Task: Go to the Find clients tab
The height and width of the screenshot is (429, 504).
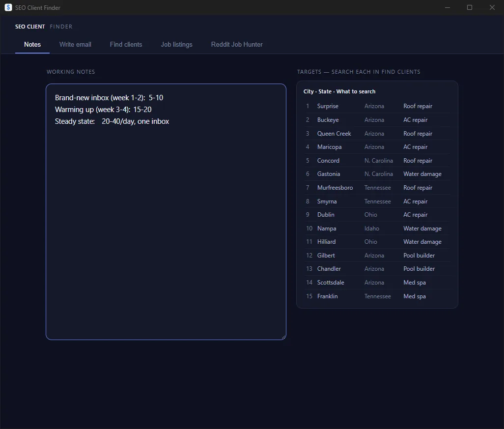Action: 126,44
